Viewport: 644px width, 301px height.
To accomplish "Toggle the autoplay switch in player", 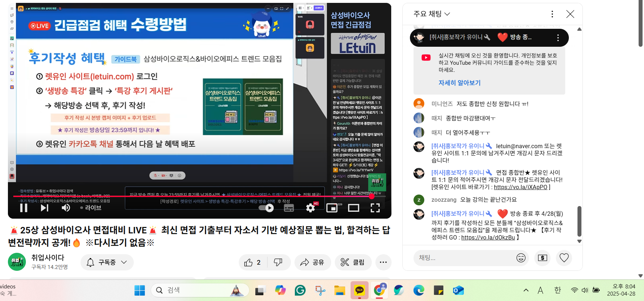I will click(266, 208).
